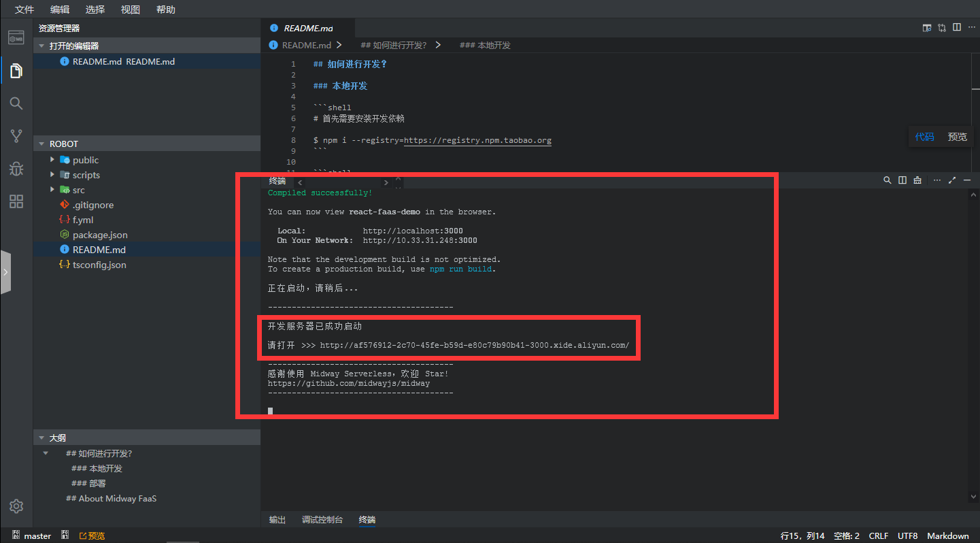Image resolution: width=980 pixels, height=543 pixels.
Task: Open the 10.33.31.248:3000 network link
Action: [420, 240]
